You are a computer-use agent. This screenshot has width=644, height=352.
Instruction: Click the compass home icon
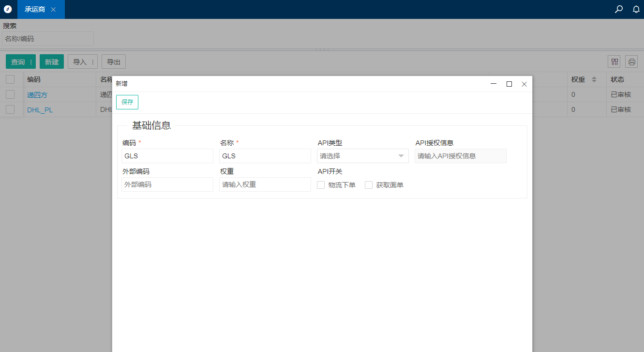(8, 9)
